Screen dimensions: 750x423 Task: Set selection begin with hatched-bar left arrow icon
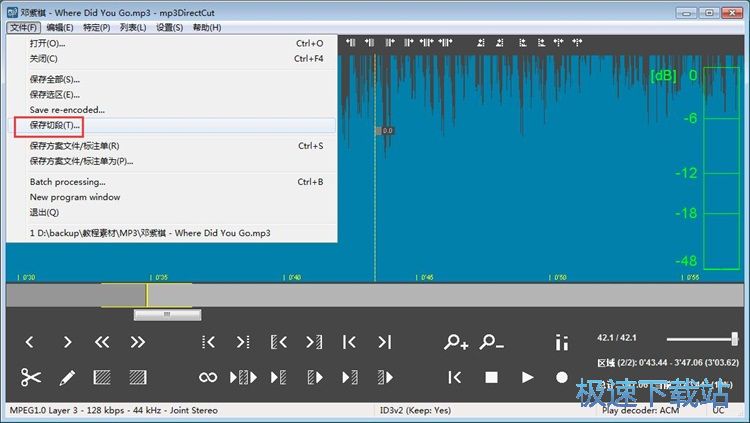tap(278, 342)
